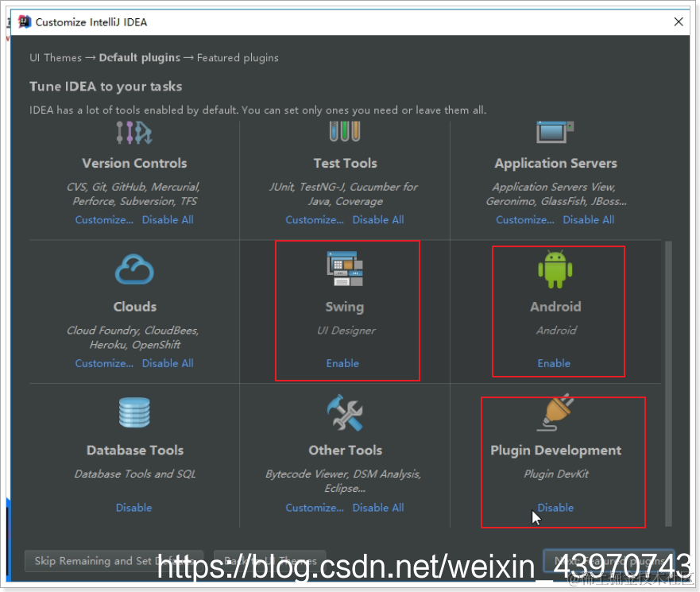Click the 'Plugin DevKit' description text
The height and width of the screenshot is (592, 700).
(556, 474)
